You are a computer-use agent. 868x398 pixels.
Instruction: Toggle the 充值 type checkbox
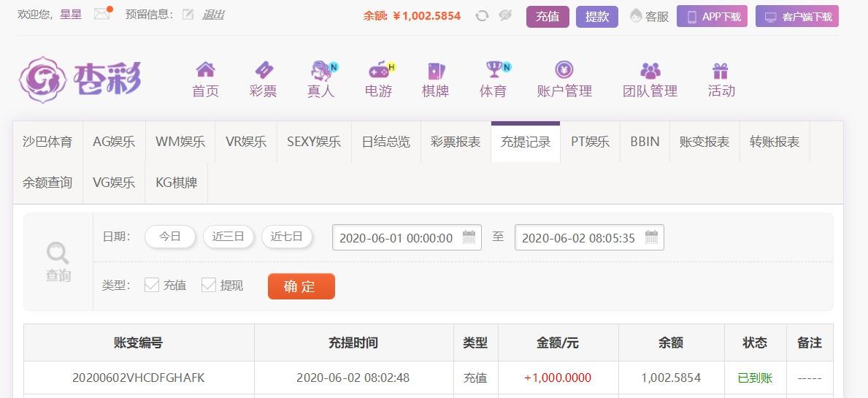[152, 285]
